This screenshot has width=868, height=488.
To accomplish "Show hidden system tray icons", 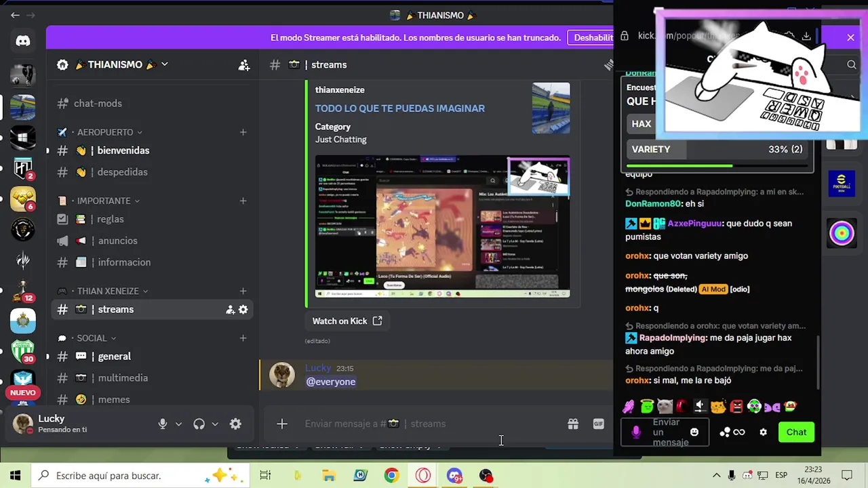I will point(716,475).
